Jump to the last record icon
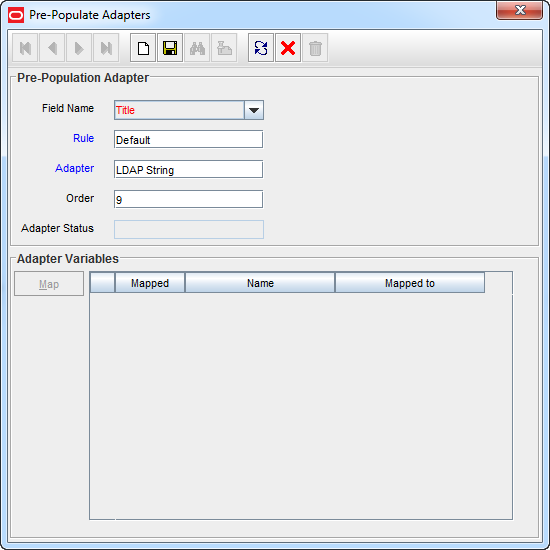Screen dimensions: 550x550 (x=106, y=48)
